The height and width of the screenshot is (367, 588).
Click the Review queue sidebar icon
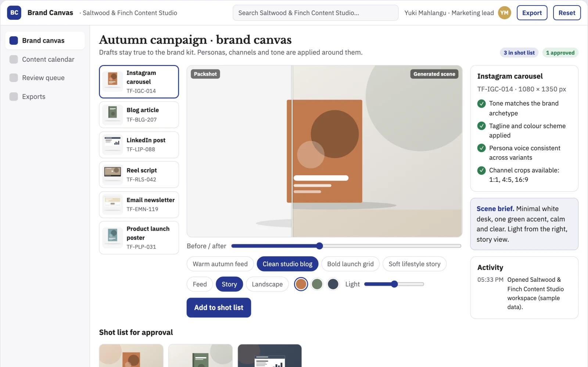tap(14, 78)
